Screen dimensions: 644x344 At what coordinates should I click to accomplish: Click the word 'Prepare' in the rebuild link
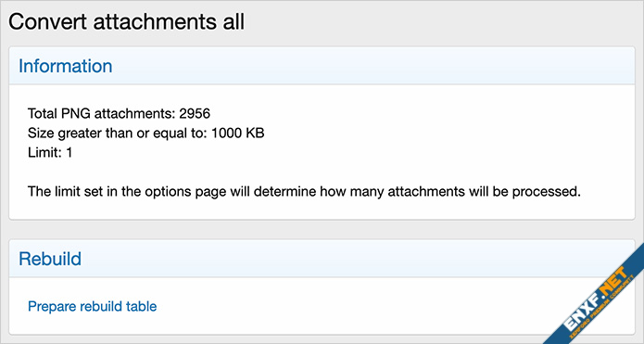(52, 306)
